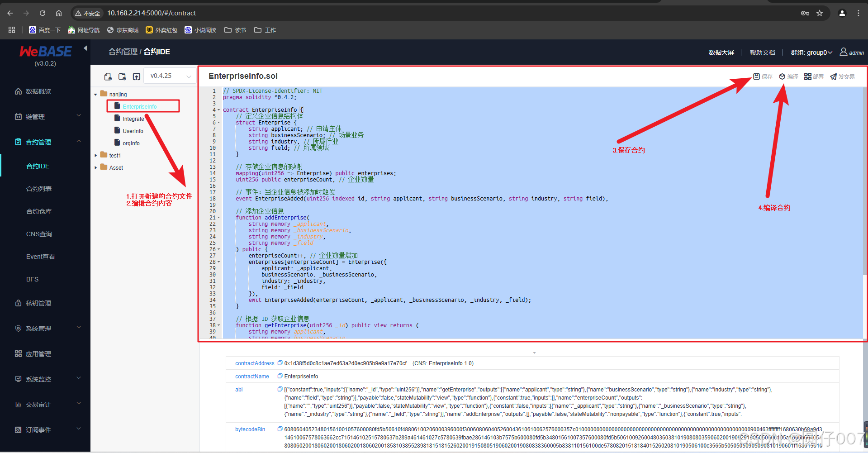Viewport: 868px width, 453px height.
Task: Copy the bytecodeBin value
Action: (x=280, y=429)
